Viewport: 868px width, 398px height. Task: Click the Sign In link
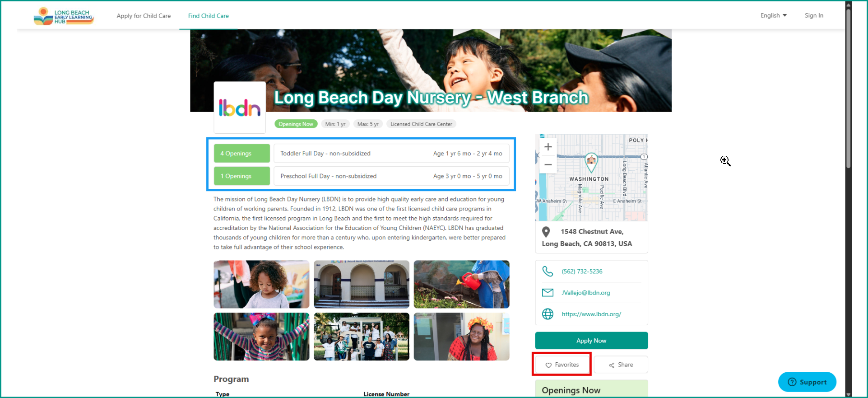click(x=814, y=15)
